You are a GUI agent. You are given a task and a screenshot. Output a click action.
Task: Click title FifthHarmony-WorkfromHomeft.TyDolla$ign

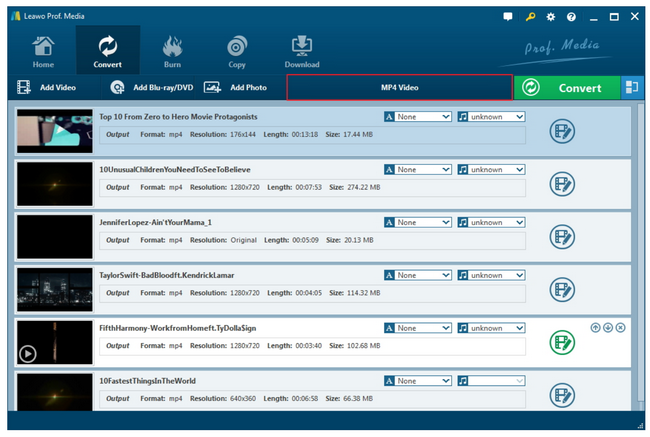177,328
